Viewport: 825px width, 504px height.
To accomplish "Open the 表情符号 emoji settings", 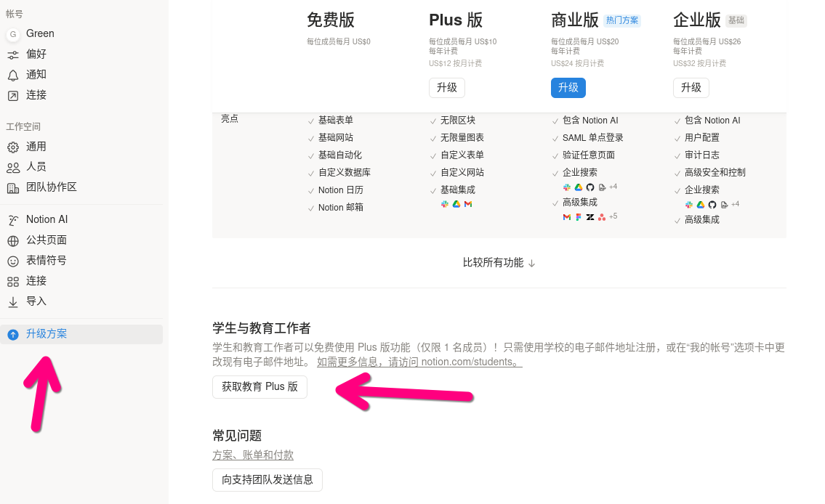I will 48,260.
